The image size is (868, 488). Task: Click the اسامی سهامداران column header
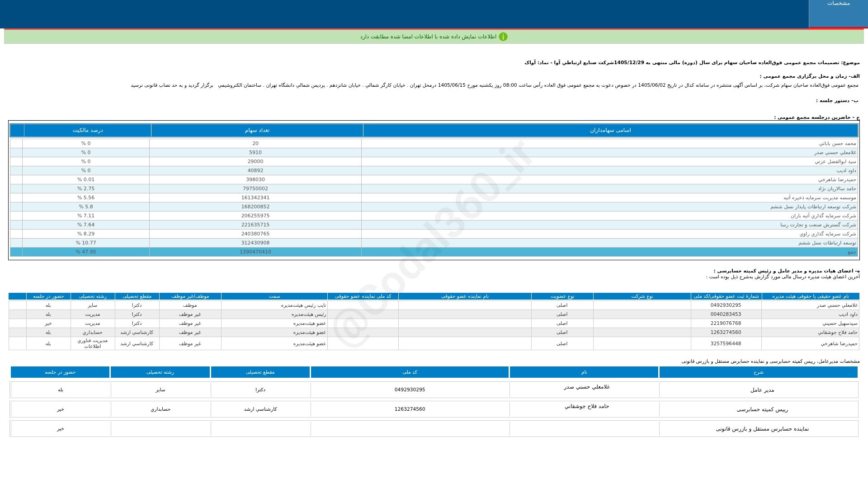pyautogui.click(x=610, y=130)
